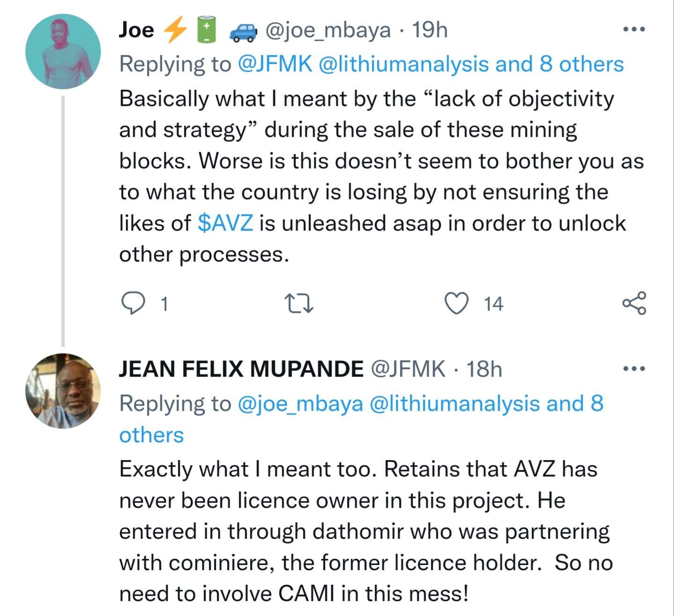Viewport: 674px width, 616px height.
Task: Like Joe's tweet with 14 likes
Action: point(456,303)
